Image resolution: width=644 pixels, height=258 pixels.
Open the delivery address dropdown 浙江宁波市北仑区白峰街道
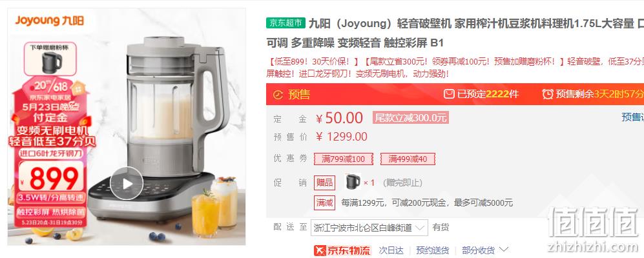369,227
